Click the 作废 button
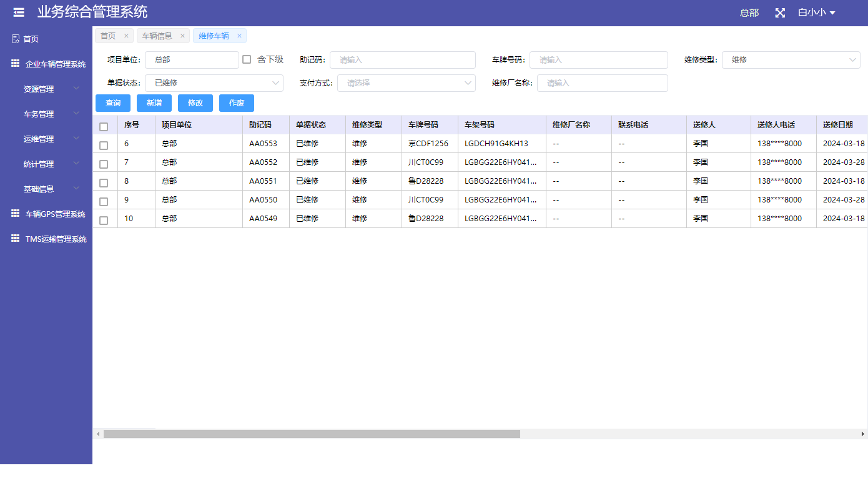Viewport: 868px width, 478px height. (237, 103)
